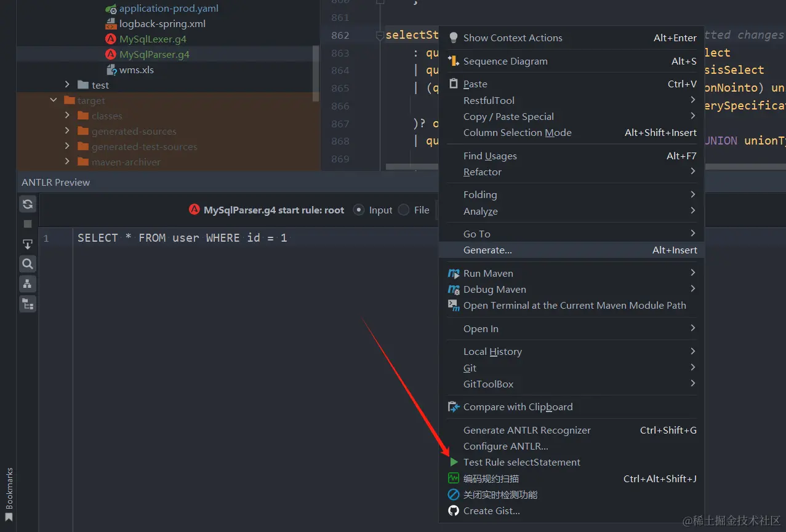Choose Test Rule selectStatement
The image size is (786, 532).
tap(571, 462)
